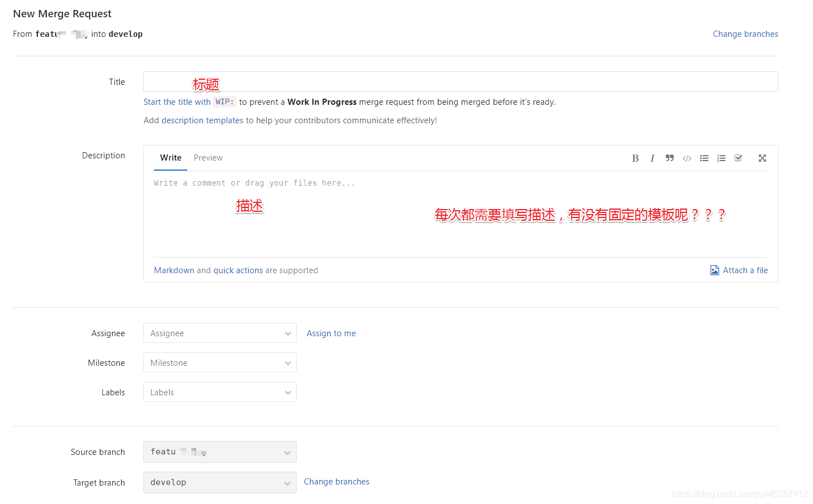The width and height of the screenshot is (813, 504).
Task: Open the Labels dropdown
Action: coord(220,392)
